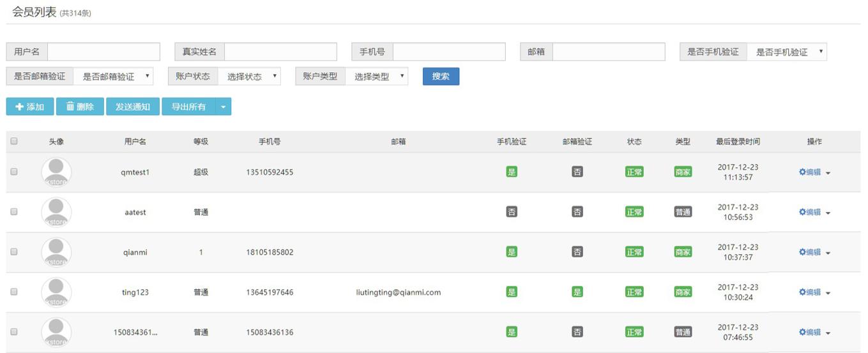Expand the action arrow in aatest row

point(828,213)
